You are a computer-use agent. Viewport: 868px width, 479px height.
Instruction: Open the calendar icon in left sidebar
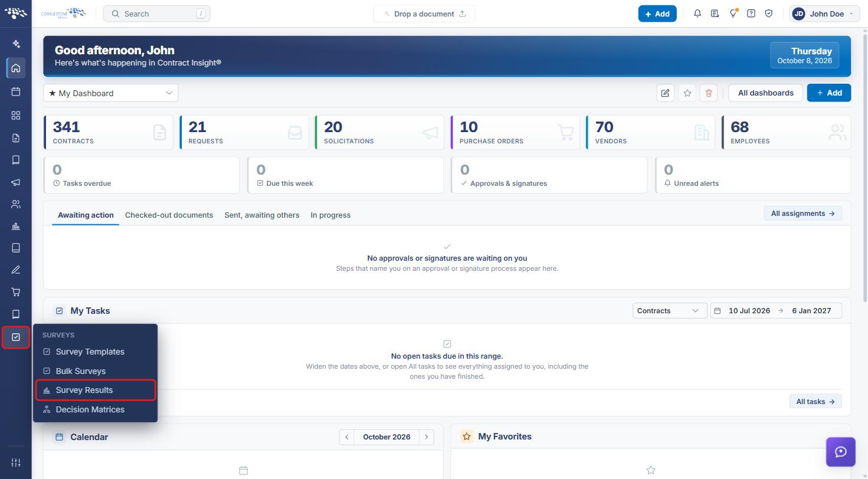pyautogui.click(x=16, y=91)
